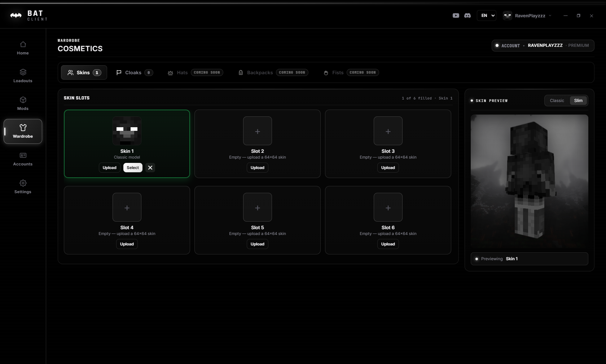Click Skin 1 face thumbnail
The height and width of the screenshot is (364, 606).
(127, 131)
